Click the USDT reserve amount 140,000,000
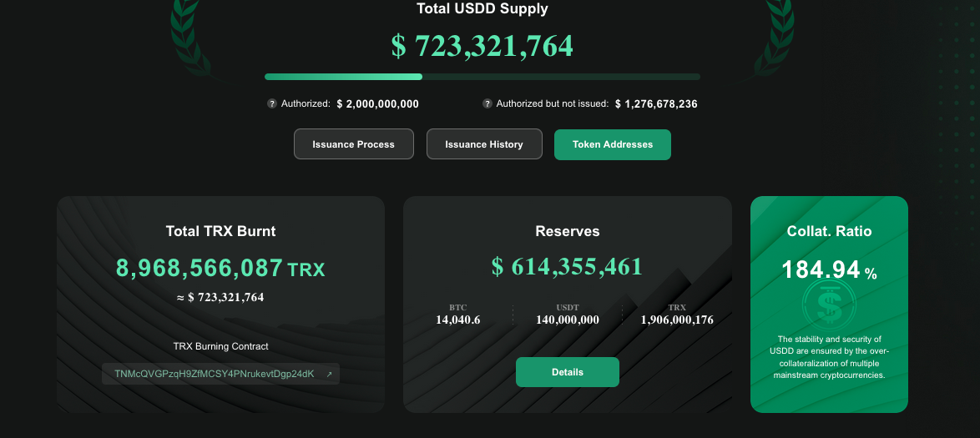This screenshot has height=438, width=980. tap(568, 320)
